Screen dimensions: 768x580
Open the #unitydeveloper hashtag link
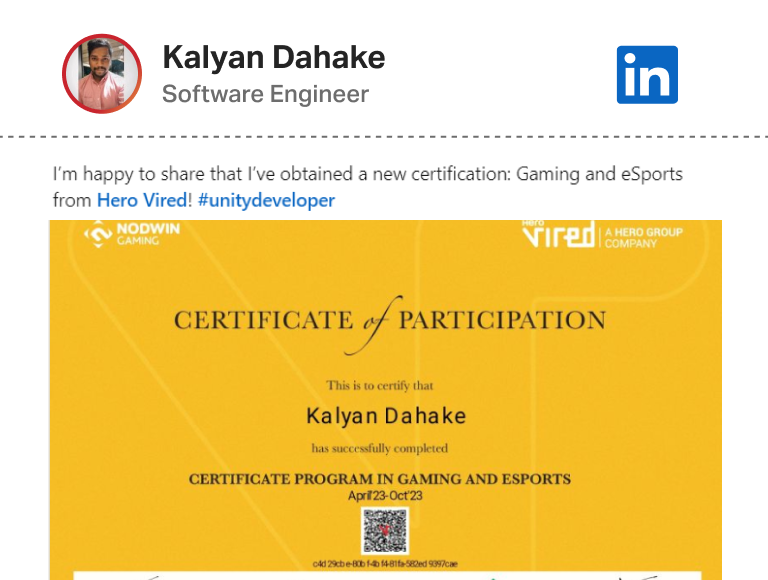point(266,200)
